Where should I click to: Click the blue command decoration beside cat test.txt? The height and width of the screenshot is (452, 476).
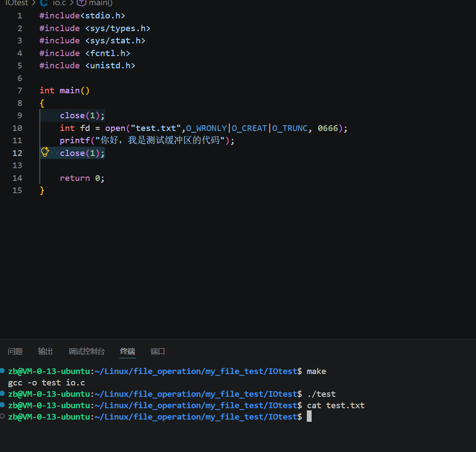click(x=2, y=405)
